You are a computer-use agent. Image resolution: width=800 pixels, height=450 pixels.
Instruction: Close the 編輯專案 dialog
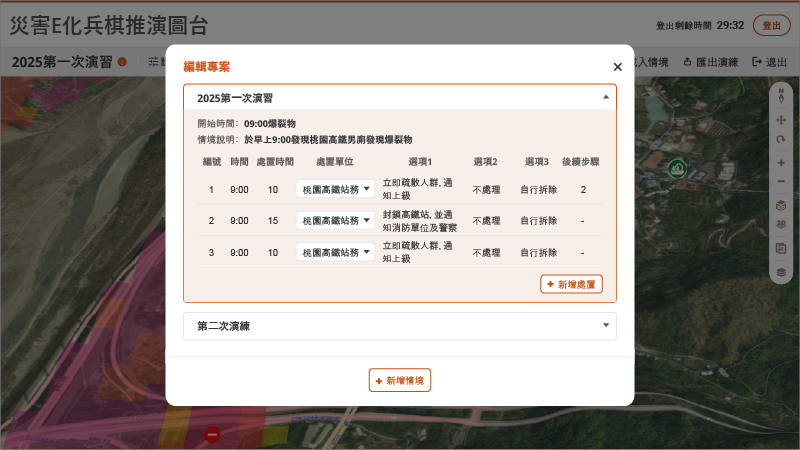point(617,67)
